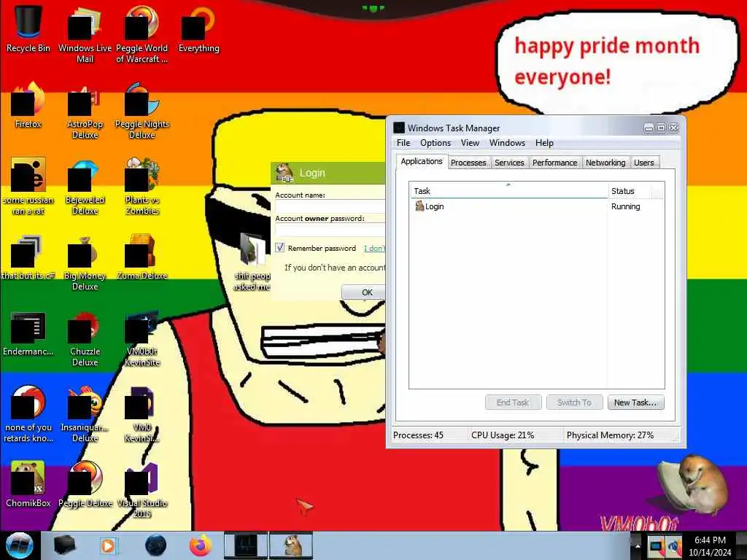The image size is (747, 560).
Task: Select the Everything desktop icon
Action: click(x=198, y=28)
